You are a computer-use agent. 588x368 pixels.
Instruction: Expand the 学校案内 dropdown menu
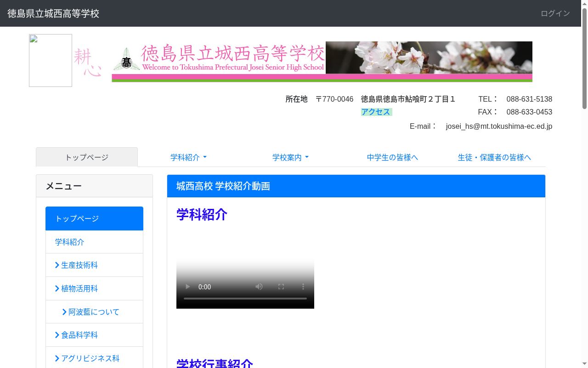(290, 157)
